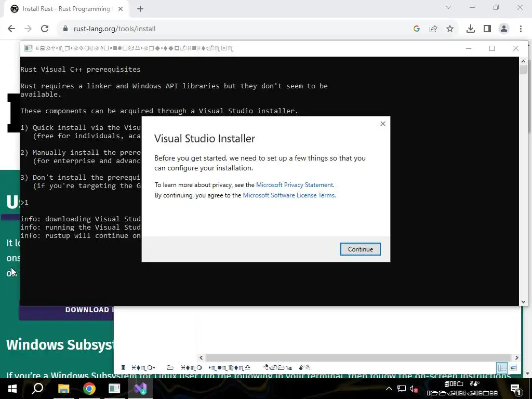The width and height of the screenshot is (532, 399).
Task: Click Continue in Visual Studio Installer dialog
Action: point(361,249)
